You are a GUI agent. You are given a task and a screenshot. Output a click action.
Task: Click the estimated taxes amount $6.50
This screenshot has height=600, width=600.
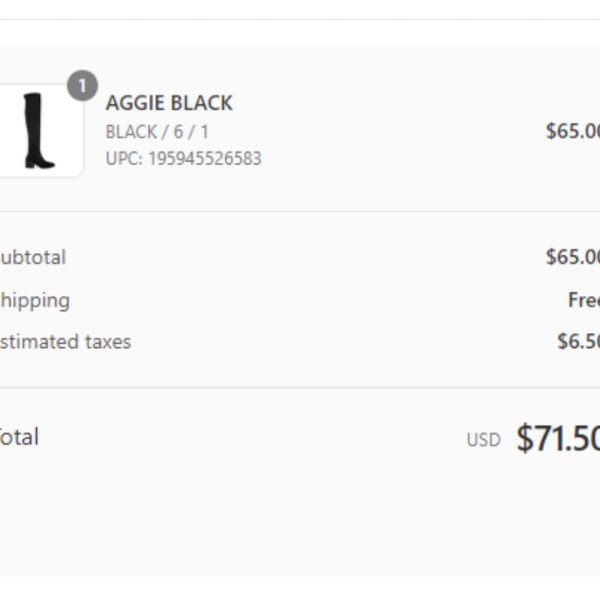[x=578, y=341]
